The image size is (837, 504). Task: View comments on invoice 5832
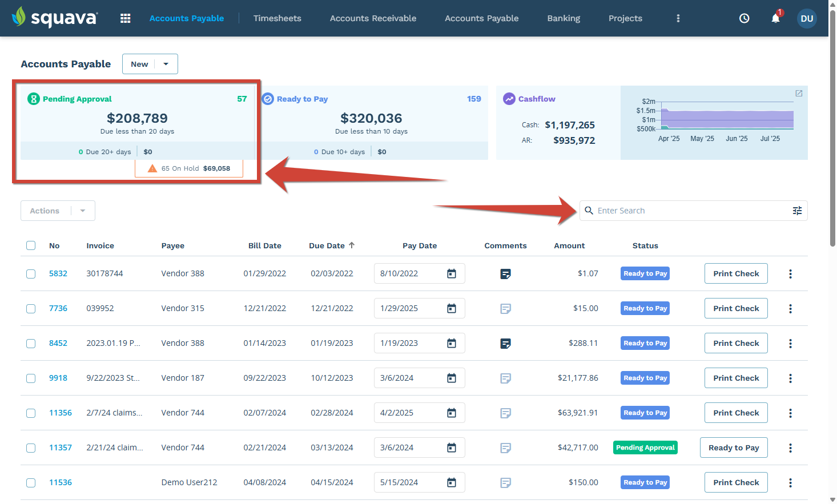pos(505,274)
